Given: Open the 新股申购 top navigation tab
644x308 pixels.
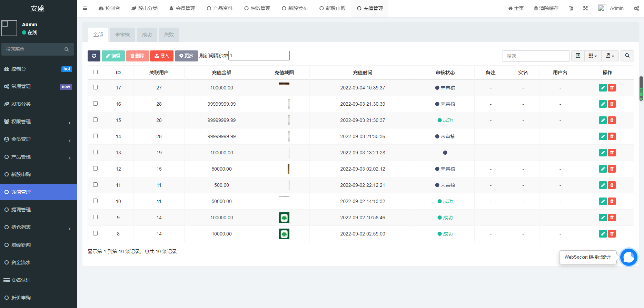Looking at the screenshot, I should pyautogui.click(x=332, y=8).
